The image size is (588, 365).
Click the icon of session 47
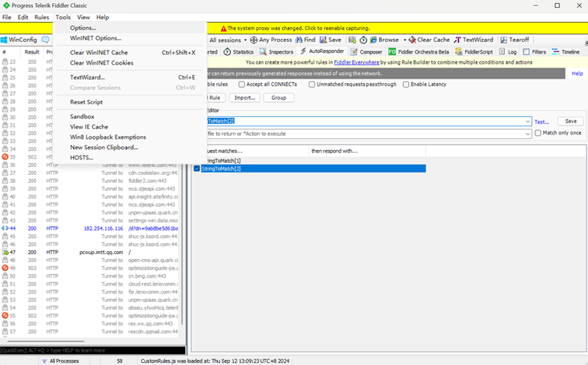[x=5, y=252]
